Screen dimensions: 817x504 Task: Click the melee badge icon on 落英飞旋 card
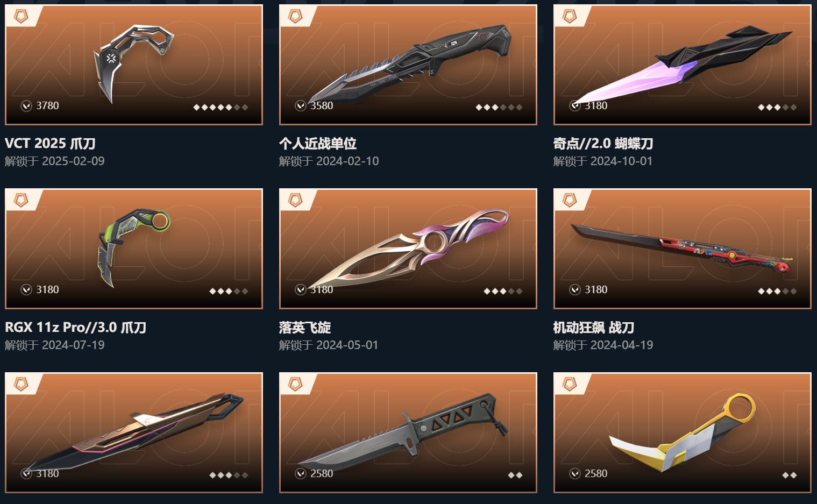point(295,200)
